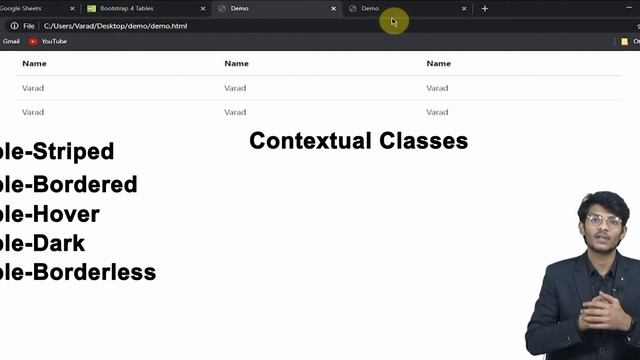
Task: Click the first column Name header
Action: (34, 64)
